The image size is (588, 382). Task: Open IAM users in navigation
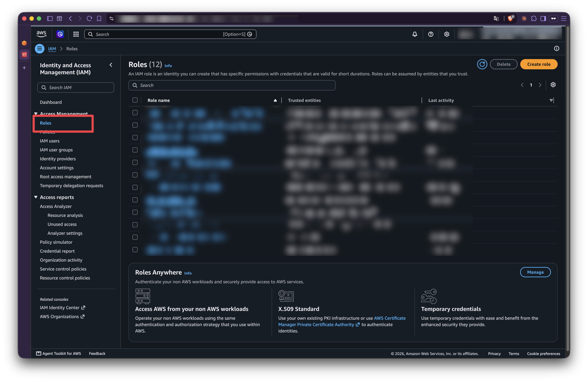pos(50,141)
